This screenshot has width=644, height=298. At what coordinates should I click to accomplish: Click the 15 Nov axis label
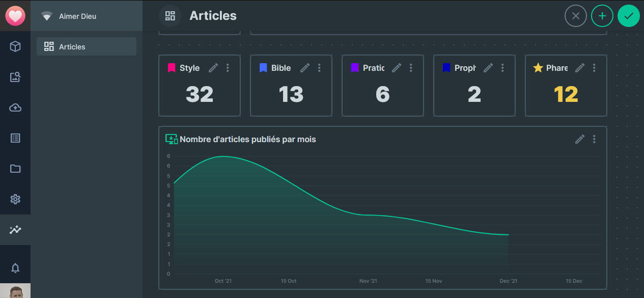[434, 281]
